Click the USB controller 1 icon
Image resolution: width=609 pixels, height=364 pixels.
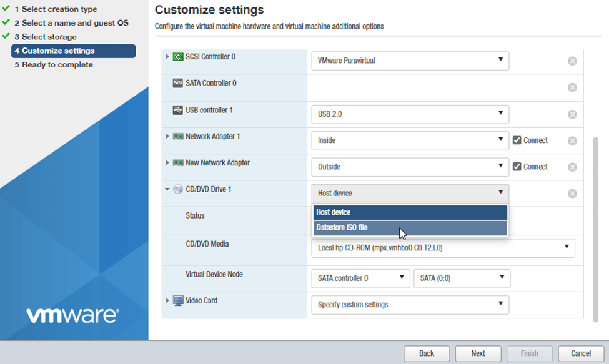pos(177,111)
